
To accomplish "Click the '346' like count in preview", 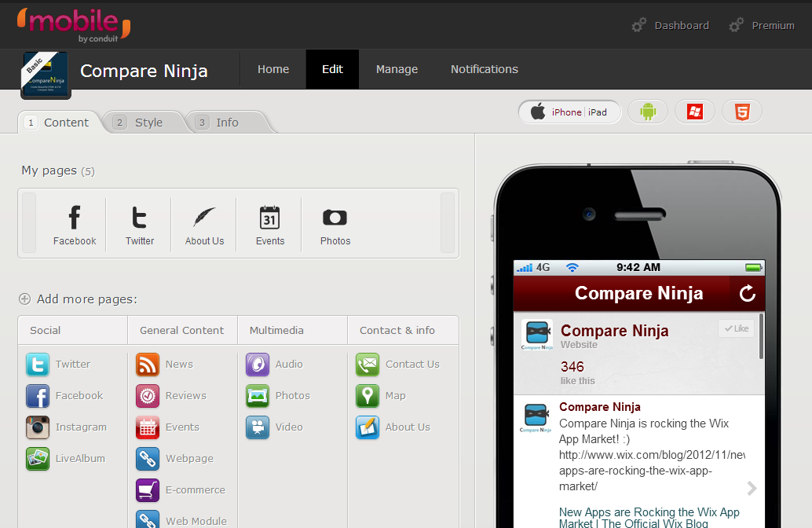I will [x=572, y=367].
